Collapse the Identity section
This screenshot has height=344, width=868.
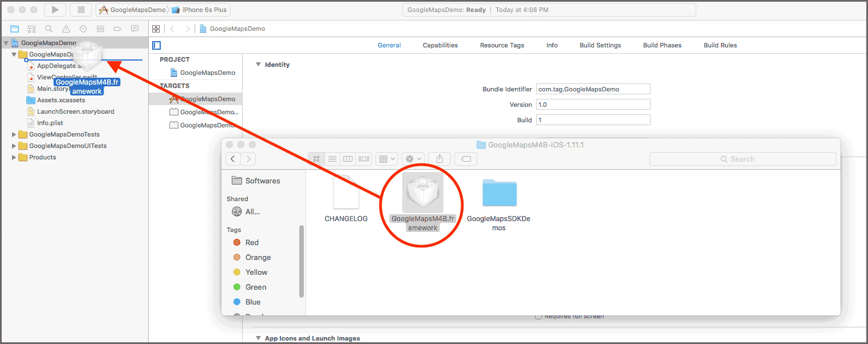pyautogui.click(x=258, y=65)
